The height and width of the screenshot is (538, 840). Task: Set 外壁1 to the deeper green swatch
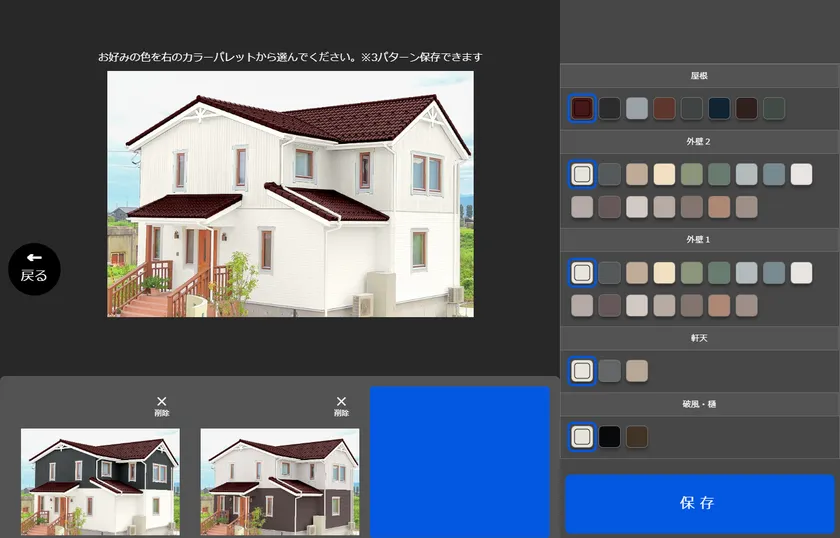(719, 273)
